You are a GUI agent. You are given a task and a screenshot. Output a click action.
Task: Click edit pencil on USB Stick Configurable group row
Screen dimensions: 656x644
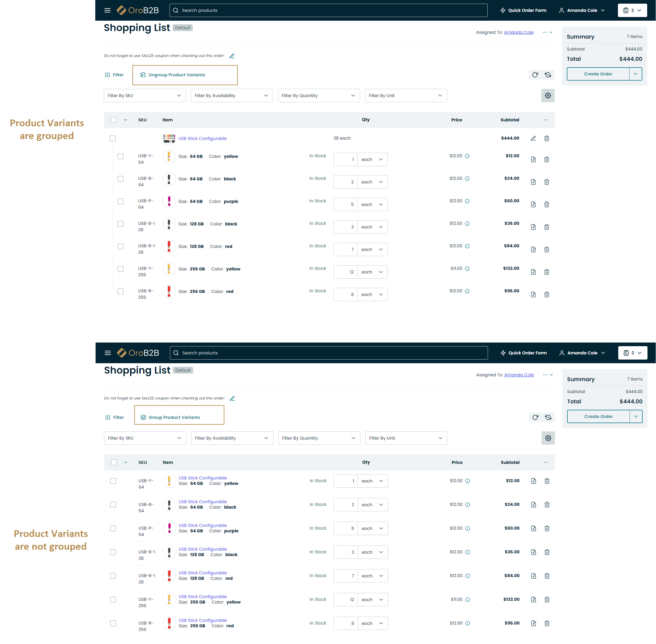533,138
